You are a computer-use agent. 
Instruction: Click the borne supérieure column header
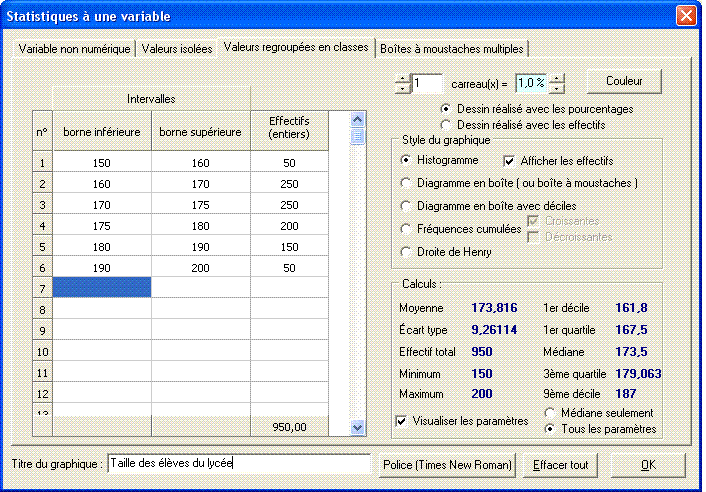tap(200, 131)
